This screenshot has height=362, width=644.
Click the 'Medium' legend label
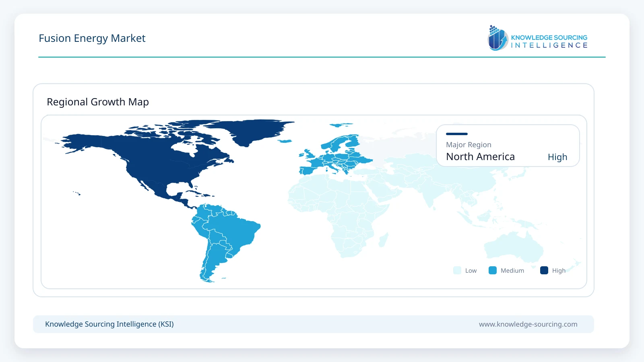[x=512, y=271]
